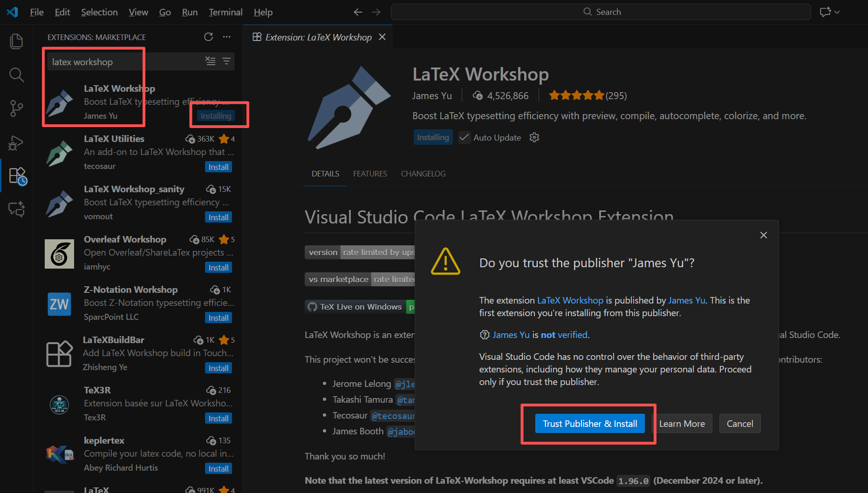The width and height of the screenshot is (868, 493).
Task: Install Overleaf Workshop extension
Action: 219,267
